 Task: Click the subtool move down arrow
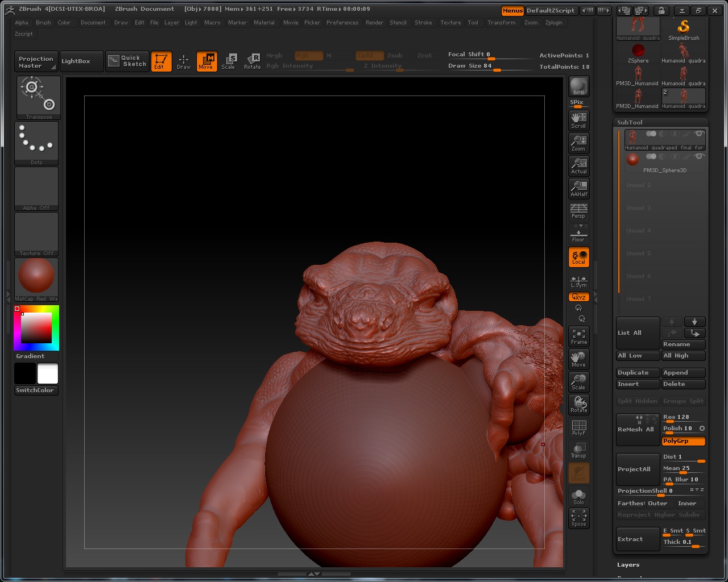coord(694,322)
